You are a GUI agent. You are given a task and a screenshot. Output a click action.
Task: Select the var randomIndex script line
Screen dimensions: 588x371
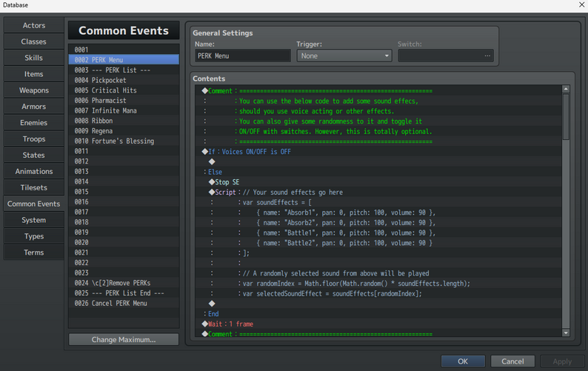378,283
